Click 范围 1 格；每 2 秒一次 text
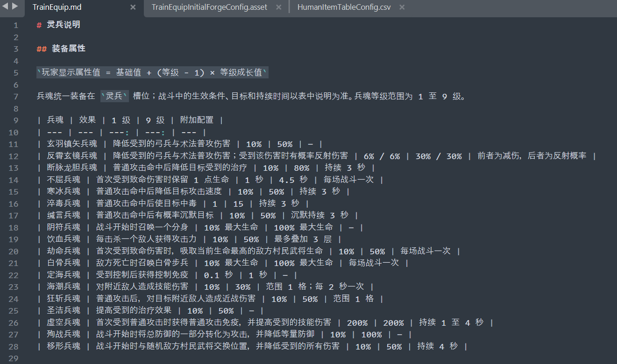Viewport: 617px width, 364px height. coord(315,287)
